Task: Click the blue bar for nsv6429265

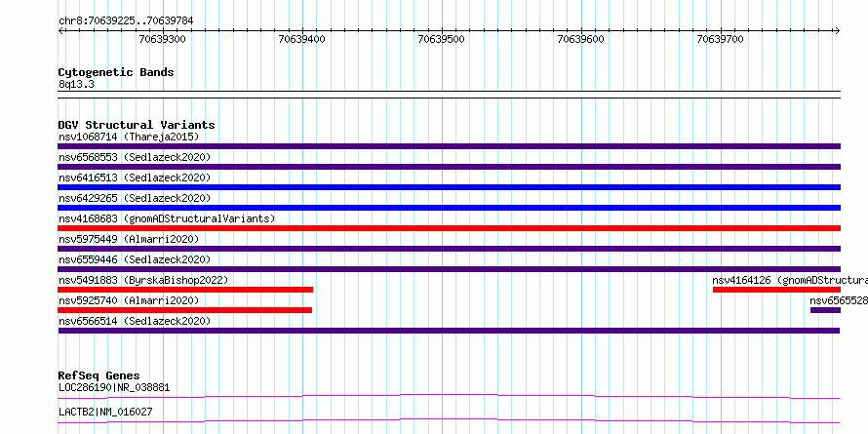Action: pos(449,208)
